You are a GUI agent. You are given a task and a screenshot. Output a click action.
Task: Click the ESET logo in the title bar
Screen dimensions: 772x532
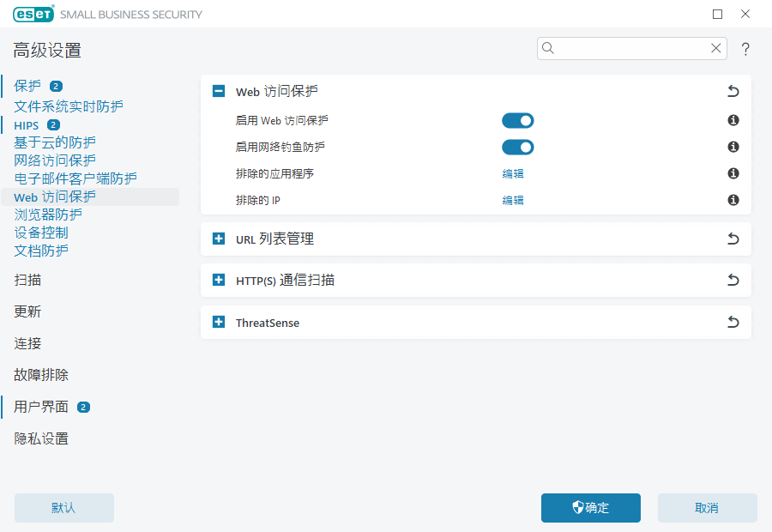point(33,14)
